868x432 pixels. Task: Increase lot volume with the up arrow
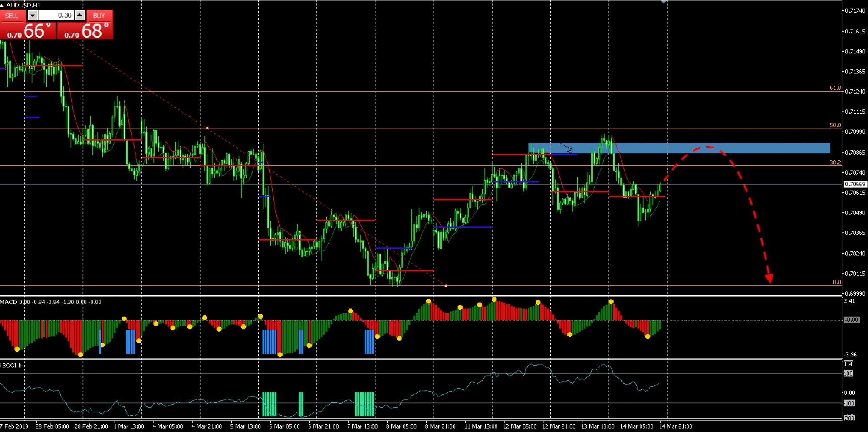[x=79, y=16]
